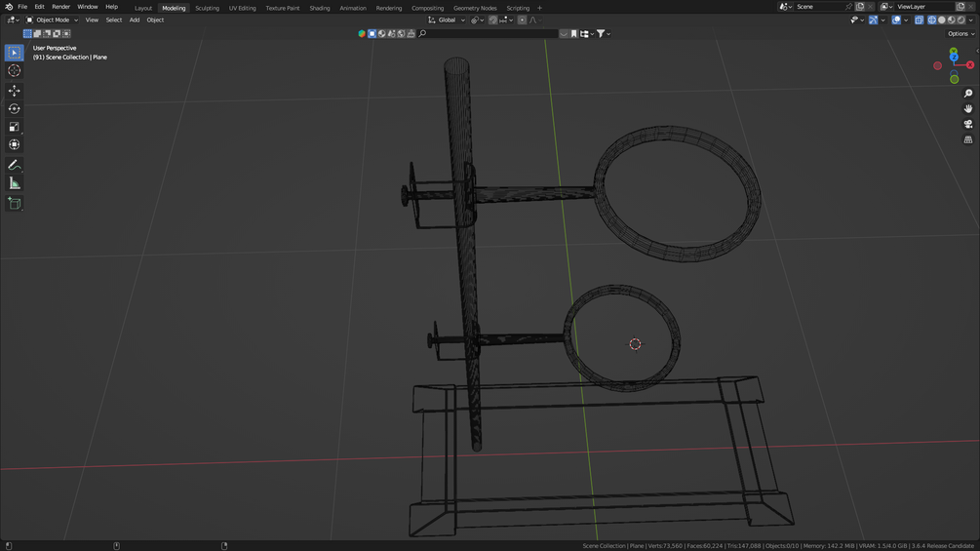Click the ViewLayer name field
980x551 pixels.
coord(923,7)
